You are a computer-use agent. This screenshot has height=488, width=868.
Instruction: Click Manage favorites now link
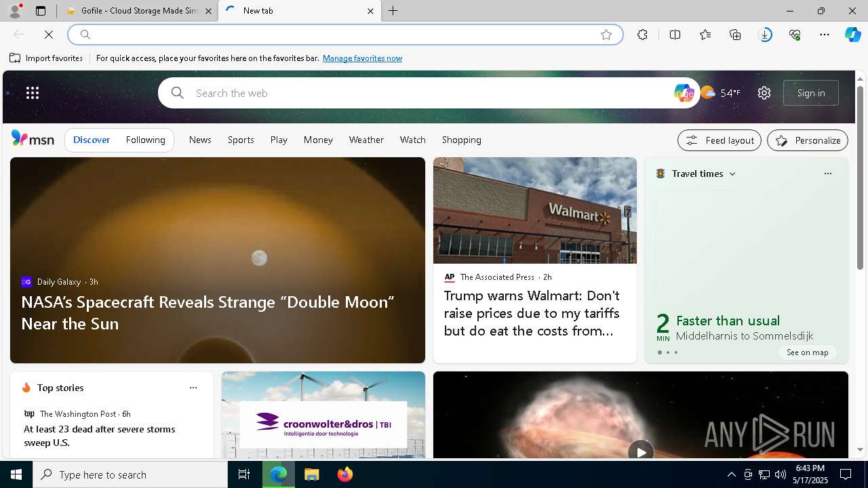[x=362, y=58]
